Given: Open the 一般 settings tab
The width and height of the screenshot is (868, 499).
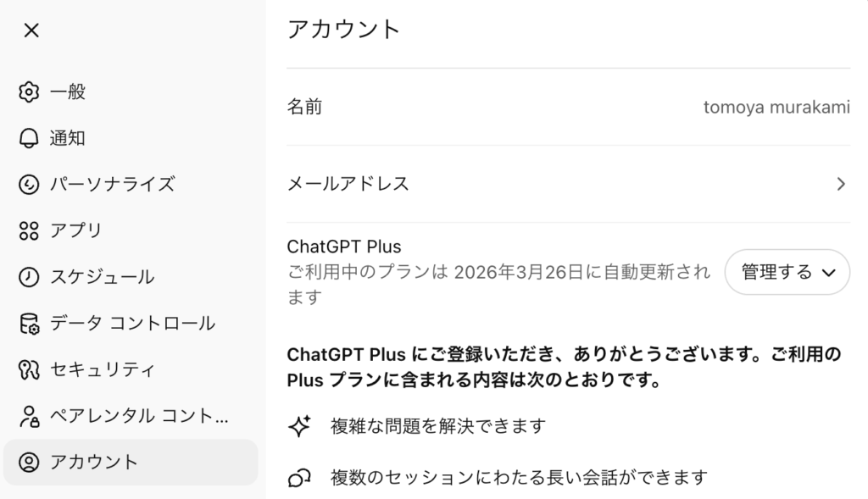Looking at the screenshot, I should click(67, 91).
